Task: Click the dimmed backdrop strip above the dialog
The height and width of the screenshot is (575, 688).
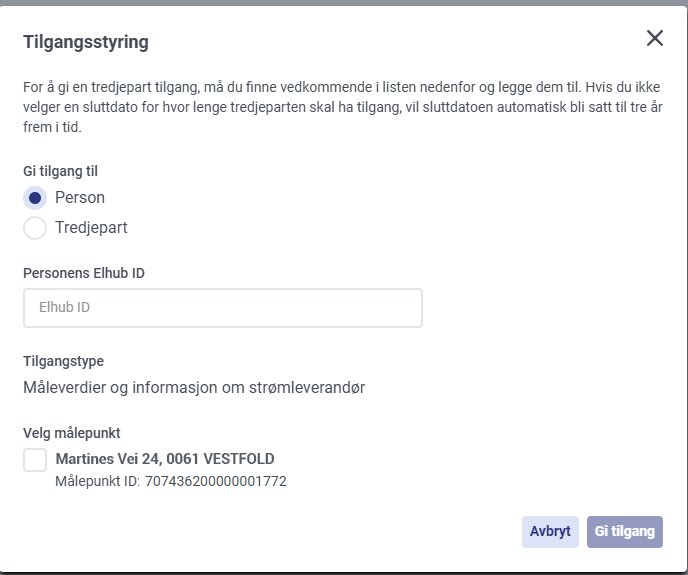Action: 344,3
